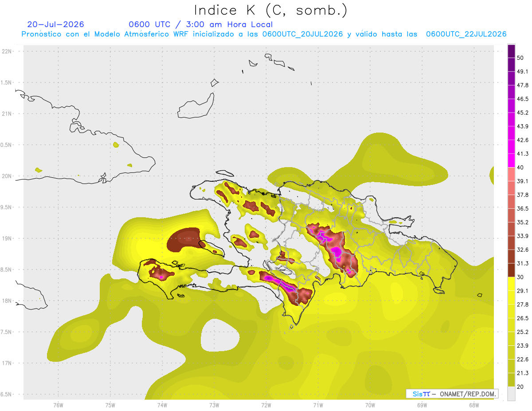This screenshot has width=532, height=411.
Task: Click the colorbar value '21.3'
Action: point(523,373)
